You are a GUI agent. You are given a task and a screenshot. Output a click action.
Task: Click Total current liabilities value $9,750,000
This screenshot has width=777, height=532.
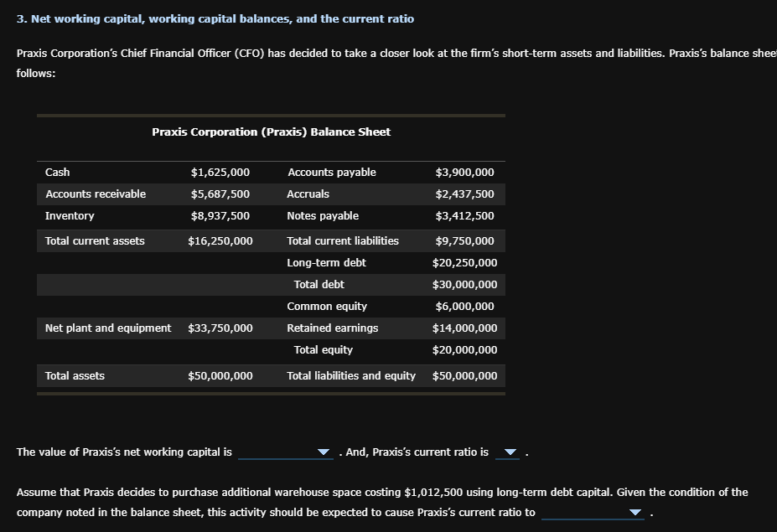click(x=464, y=240)
